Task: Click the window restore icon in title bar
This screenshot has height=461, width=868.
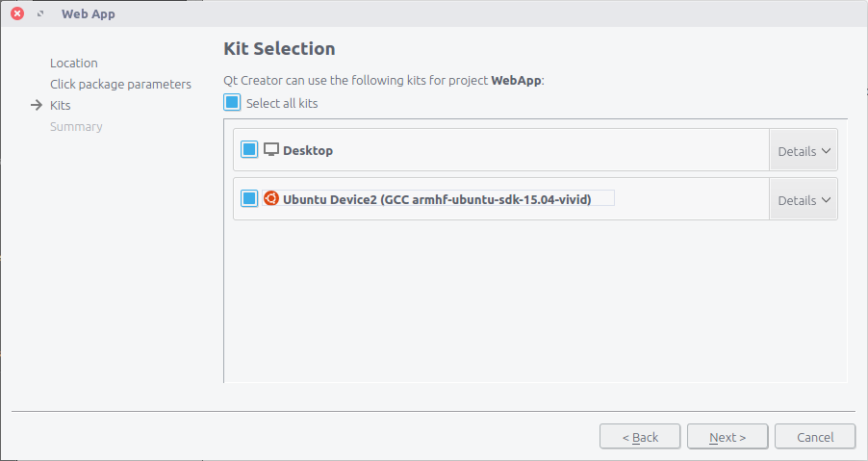Action: [40, 13]
